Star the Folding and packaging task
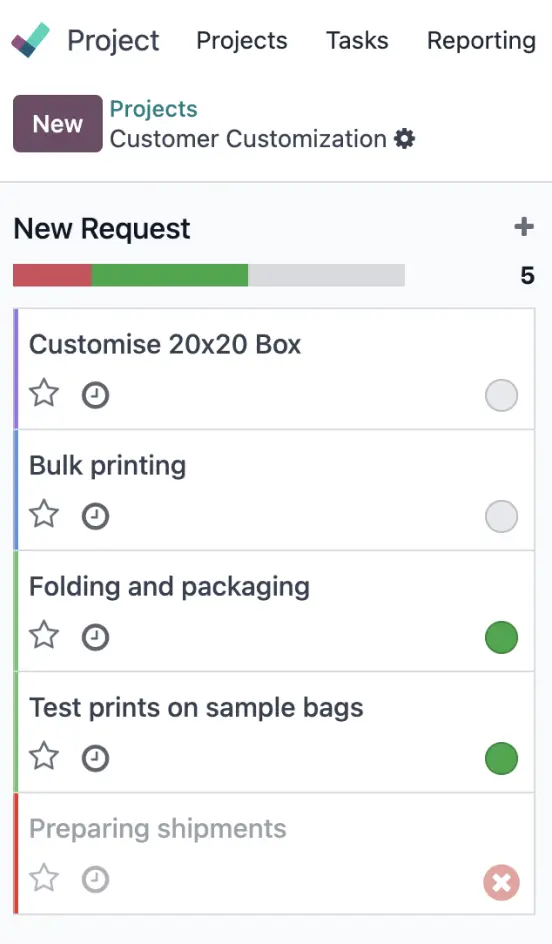552x944 pixels. (x=44, y=636)
